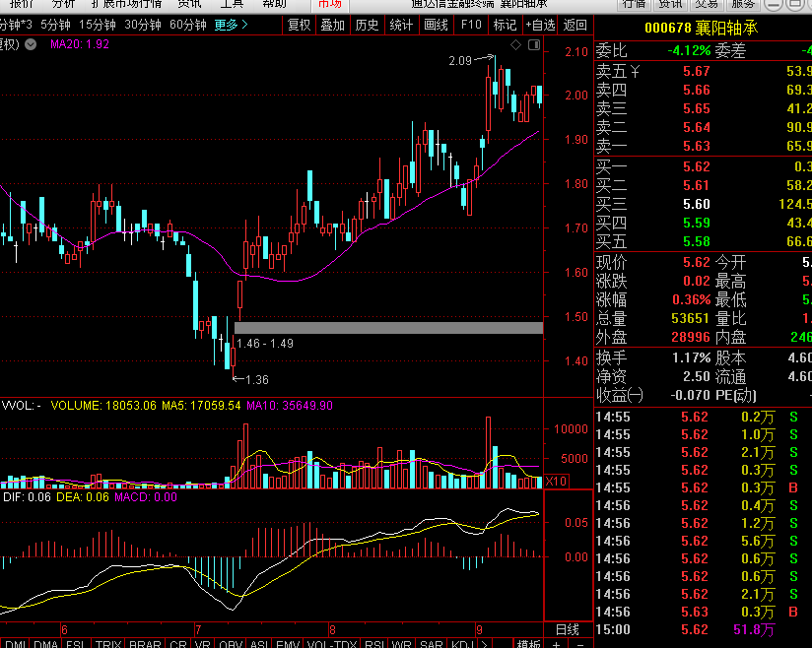
Task: Click the - button beside 模板
Action: [580, 644]
